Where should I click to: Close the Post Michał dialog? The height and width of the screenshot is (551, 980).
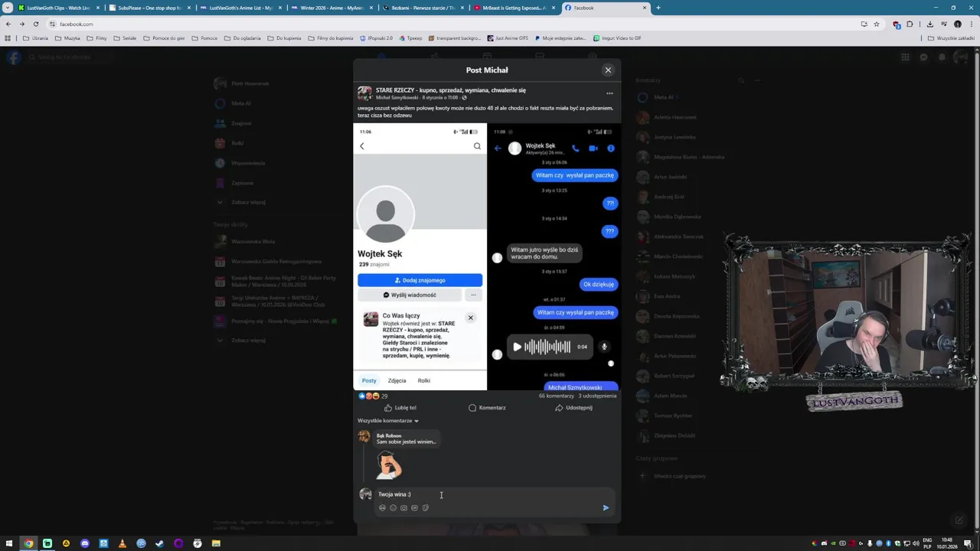pos(608,70)
